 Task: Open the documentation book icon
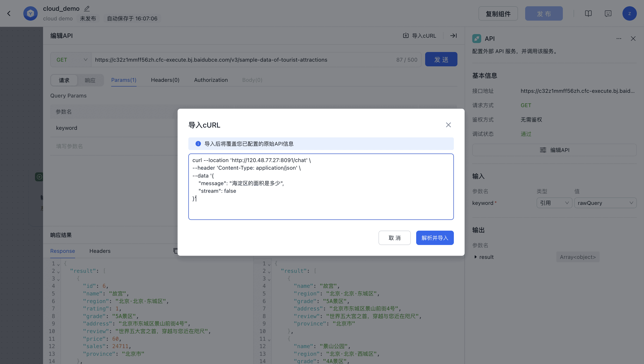[x=588, y=13]
